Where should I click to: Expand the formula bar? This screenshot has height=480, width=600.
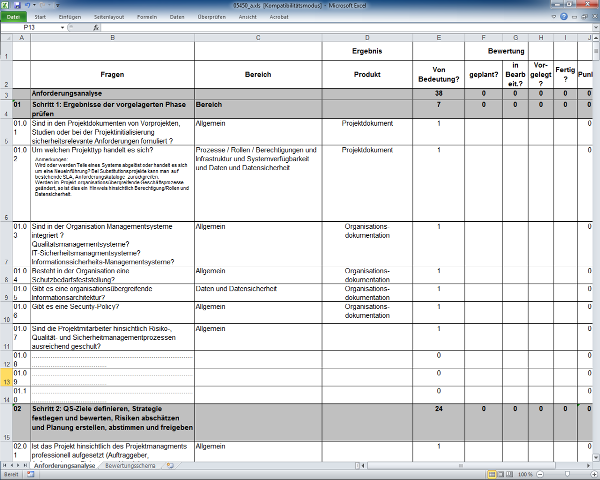pyautogui.click(x=594, y=28)
